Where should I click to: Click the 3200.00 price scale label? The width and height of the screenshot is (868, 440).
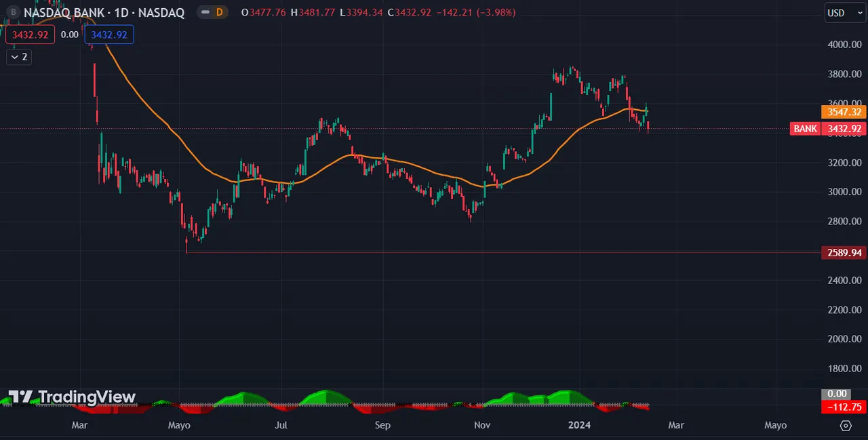[844, 163]
